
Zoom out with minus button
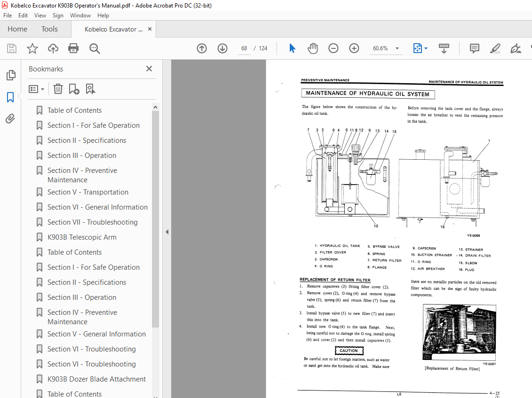tap(333, 48)
